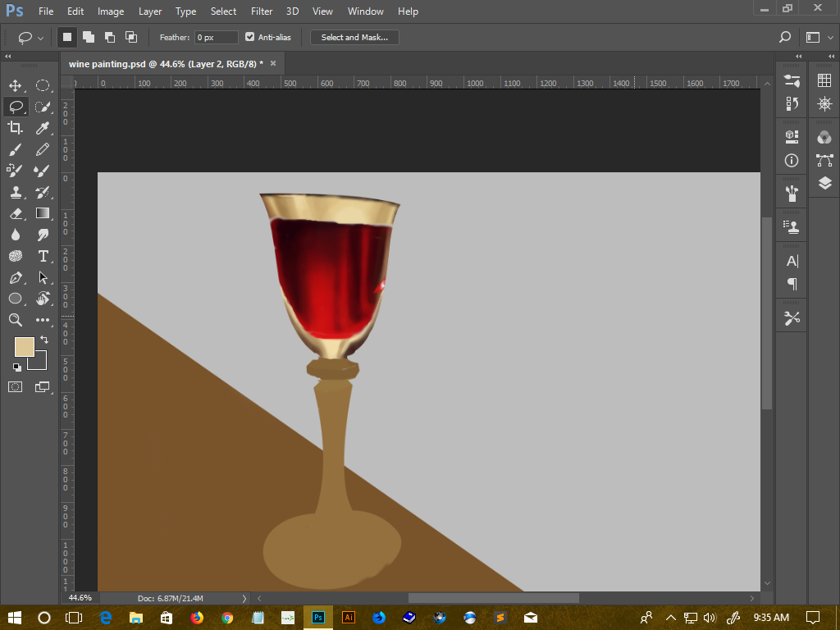Select the Elliptical Marquee tool
Image resolution: width=840 pixels, height=630 pixels.
click(43, 85)
